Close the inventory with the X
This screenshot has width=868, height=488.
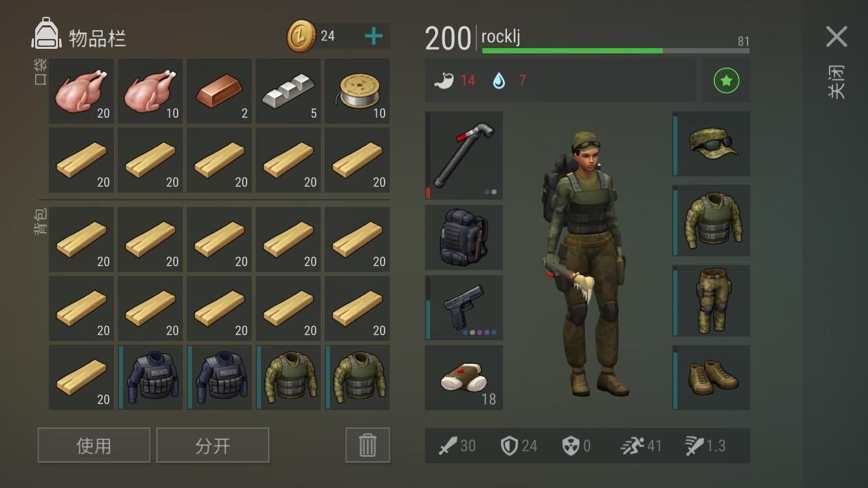point(837,36)
